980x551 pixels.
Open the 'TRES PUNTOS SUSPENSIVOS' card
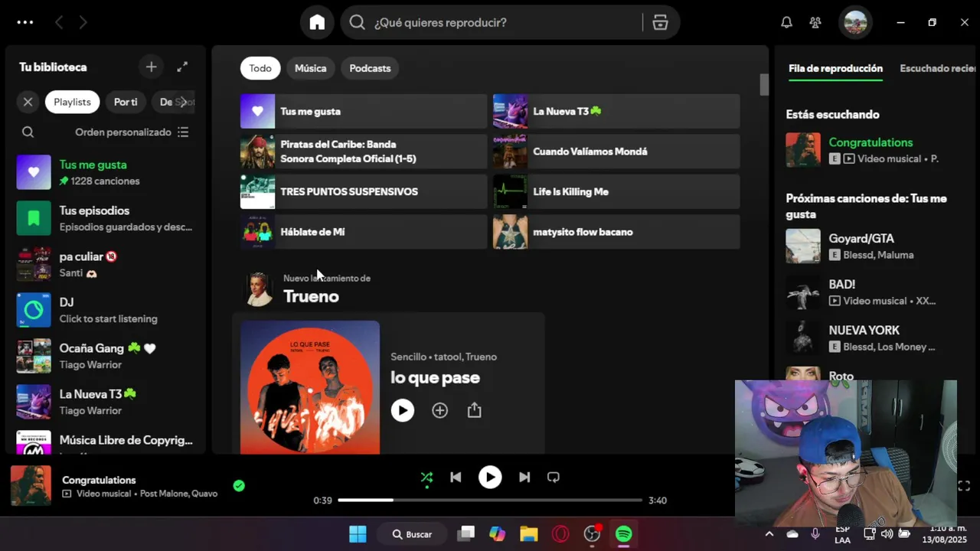click(364, 191)
